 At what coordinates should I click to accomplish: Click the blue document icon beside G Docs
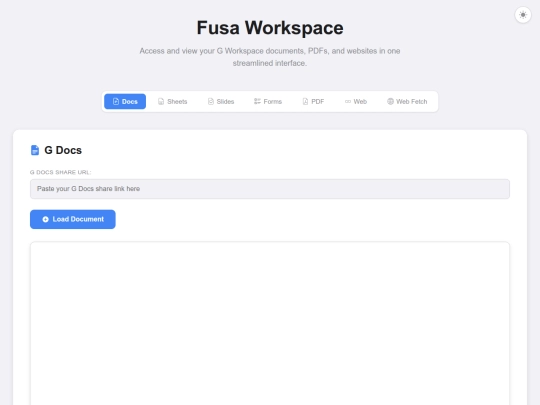coord(35,150)
